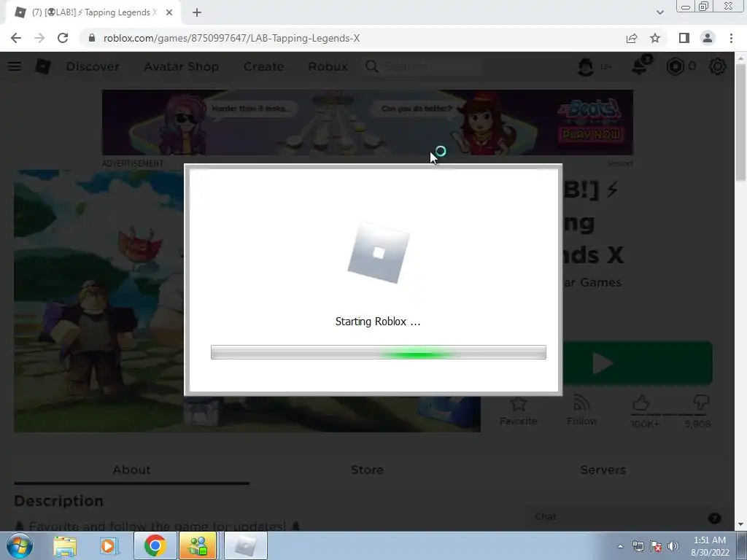Click the address bar URL
747x560 pixels.
[231, 38]
